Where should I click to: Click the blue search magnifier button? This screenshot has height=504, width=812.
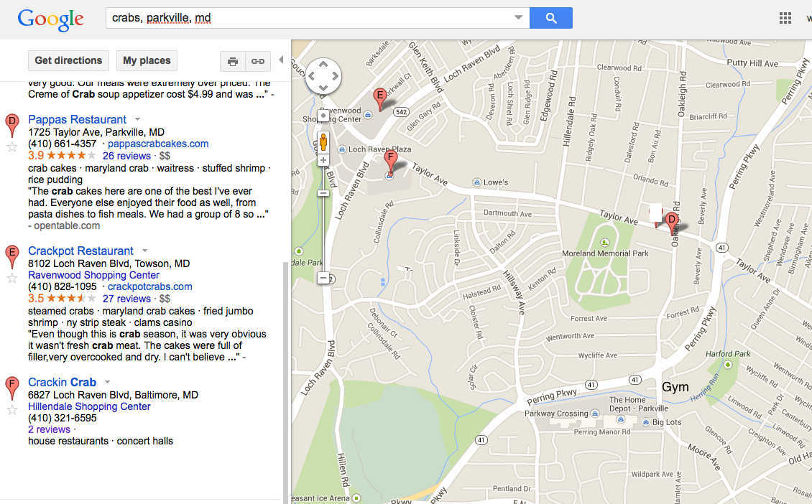point(550,18)
